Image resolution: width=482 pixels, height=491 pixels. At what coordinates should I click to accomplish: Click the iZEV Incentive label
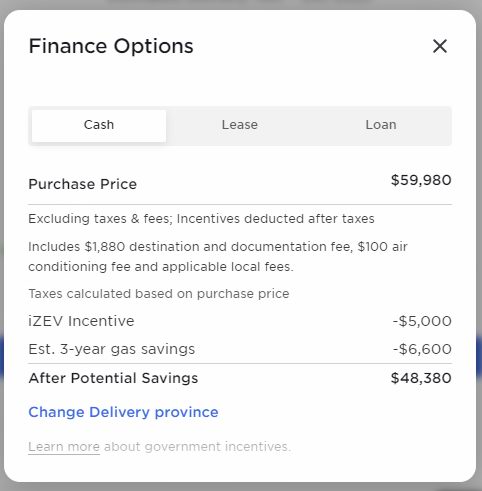tap(81, 321)
